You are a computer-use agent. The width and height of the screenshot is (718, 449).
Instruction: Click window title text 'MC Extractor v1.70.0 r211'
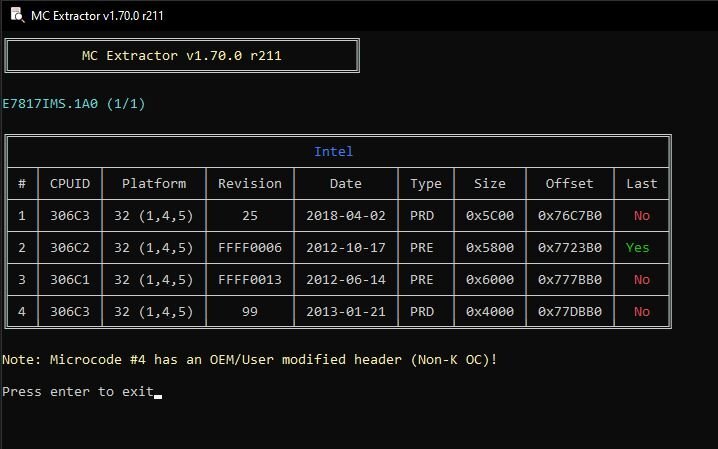tap(97, 16)
